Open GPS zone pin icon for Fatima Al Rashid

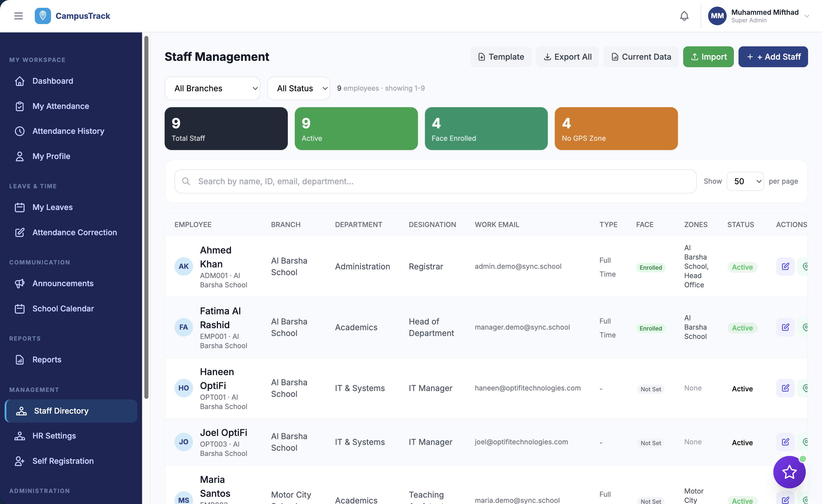coord(806,327)
